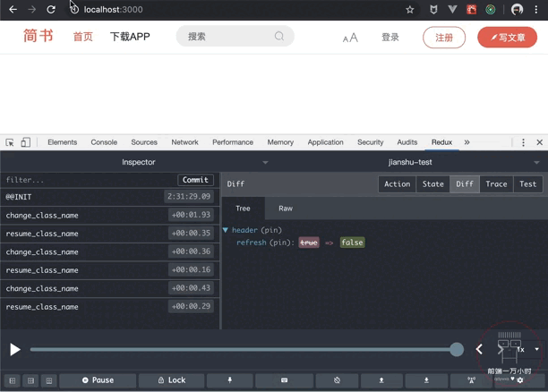The height and width of the screenshot is (392, 548).
Task: Select resume_class_name at +00:00.35
Action: (x=110, y=234)
